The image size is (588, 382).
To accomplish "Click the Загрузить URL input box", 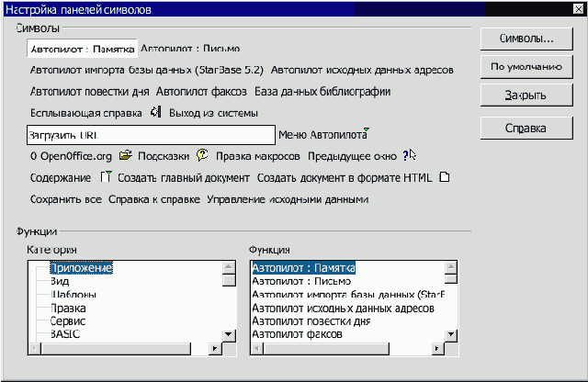I will point(151,135).
